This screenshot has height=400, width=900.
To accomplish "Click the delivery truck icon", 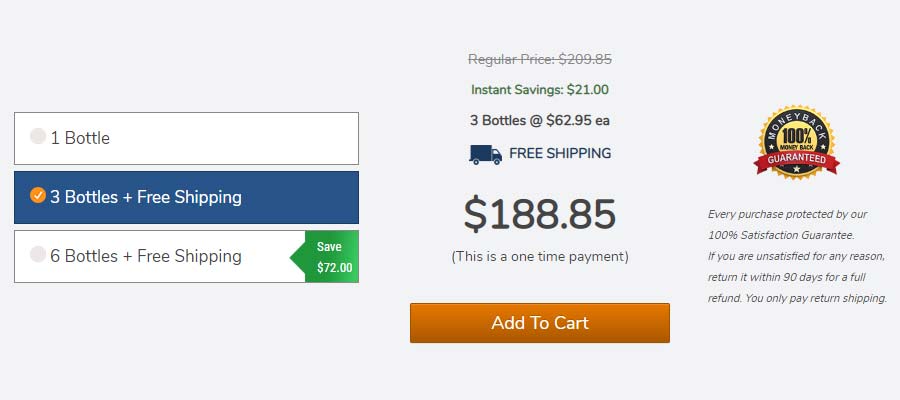I will coord(486,154).
